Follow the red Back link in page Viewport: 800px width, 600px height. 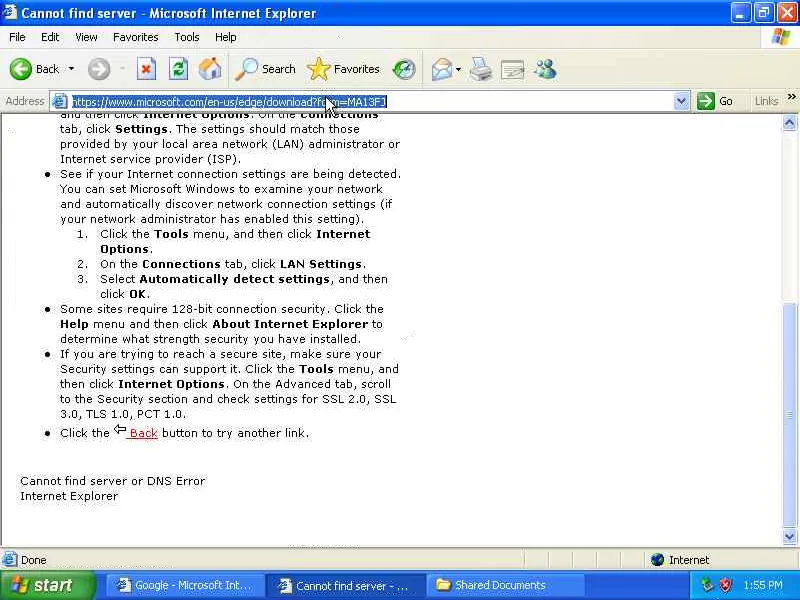142,433
